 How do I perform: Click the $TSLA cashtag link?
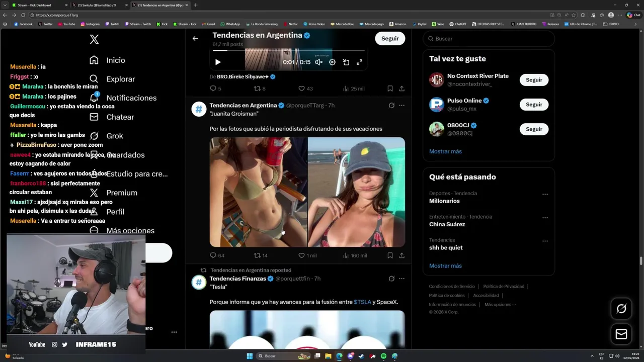point(362,302)
